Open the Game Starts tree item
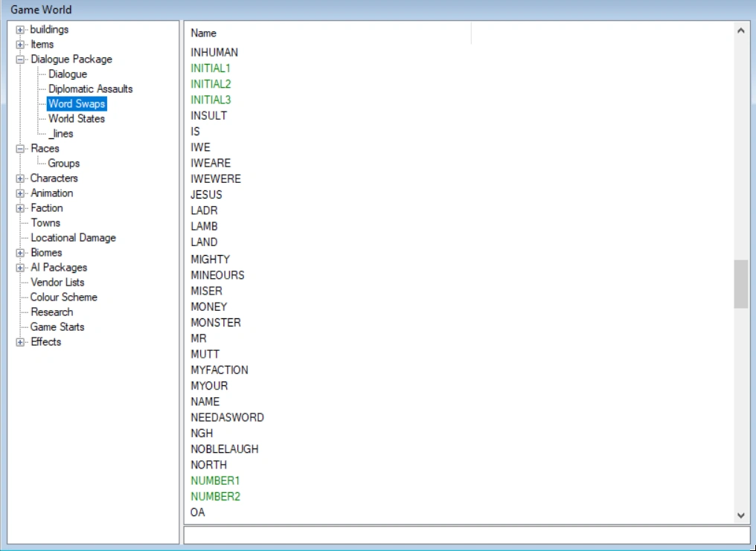756x551 pixels. pos(57,327)
